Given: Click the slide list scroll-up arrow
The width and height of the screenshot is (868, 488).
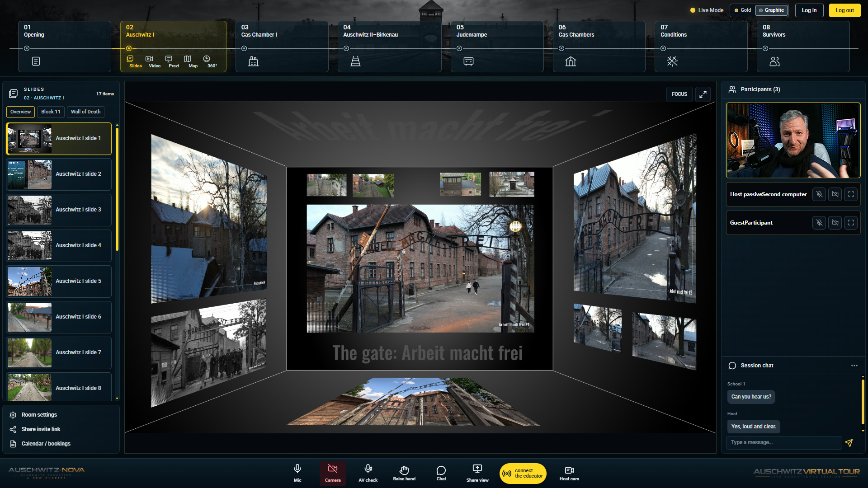Looking at the screenshot, I should tap(117, 125).
